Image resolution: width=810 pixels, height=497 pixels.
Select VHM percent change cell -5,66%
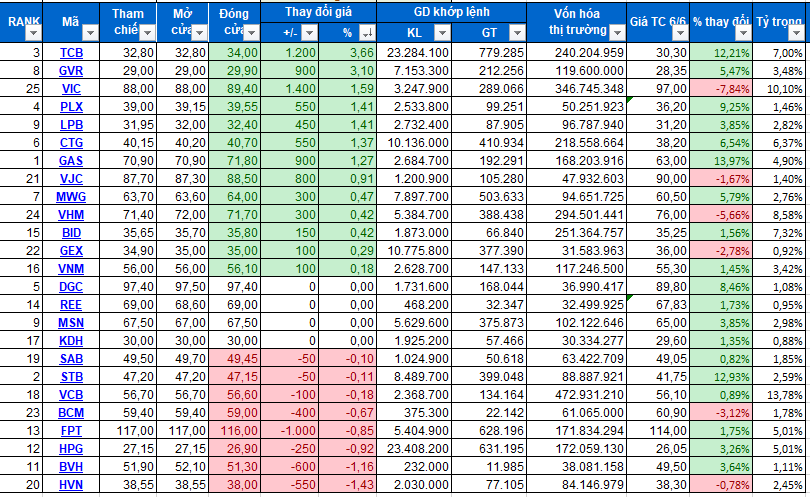point(721,215)
